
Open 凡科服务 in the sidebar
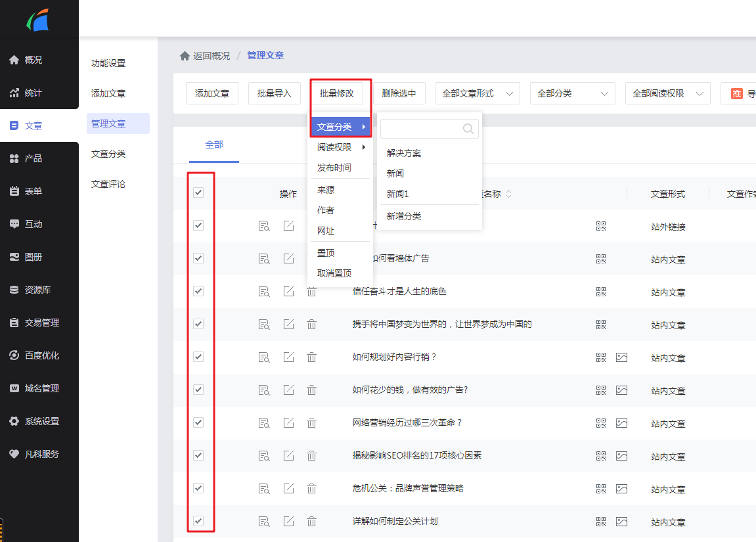pyautogui.click(x=33, y=454)
